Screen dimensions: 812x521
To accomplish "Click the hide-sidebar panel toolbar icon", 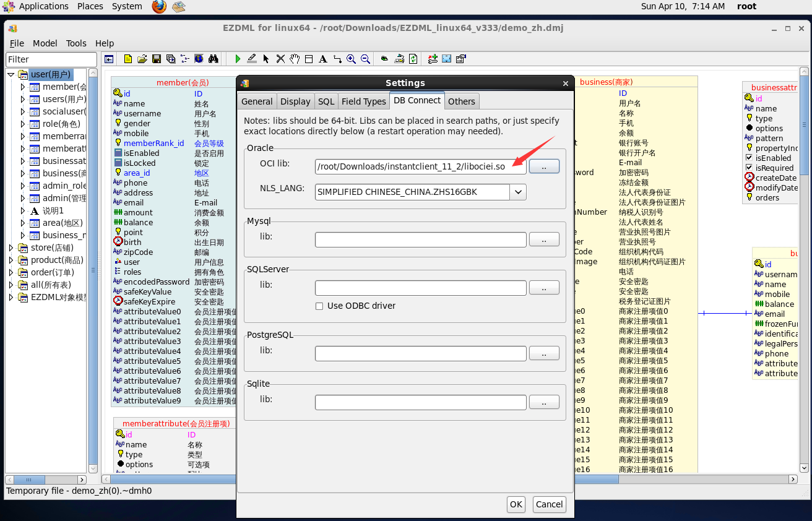I will (x=109, y=59).
